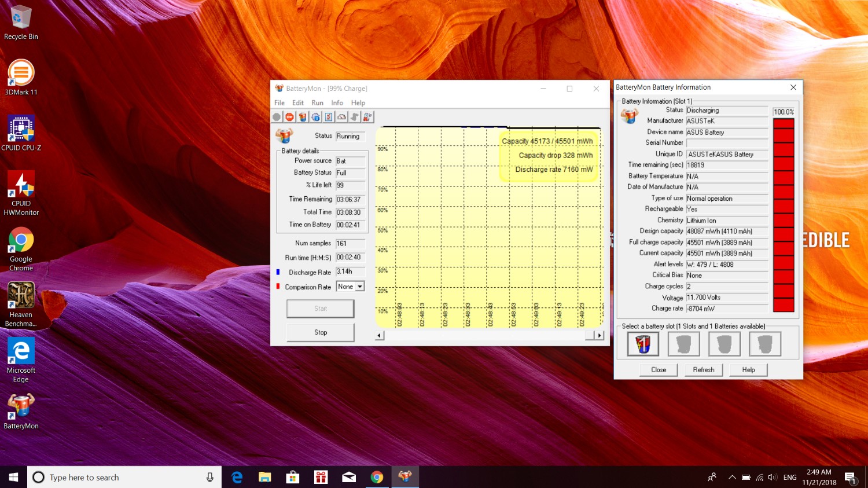Click the 2:49 AM clock
The width and height of the screenshot is (868, 488).
819,472
